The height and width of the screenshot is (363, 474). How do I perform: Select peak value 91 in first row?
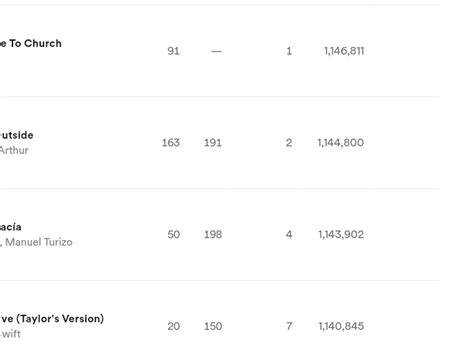click(173, 51)
